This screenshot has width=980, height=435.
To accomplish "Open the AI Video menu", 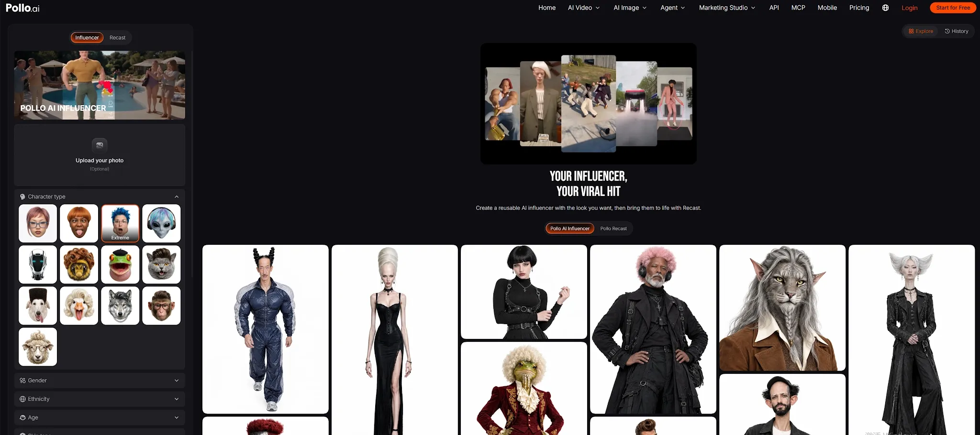I will pos(584,8).
